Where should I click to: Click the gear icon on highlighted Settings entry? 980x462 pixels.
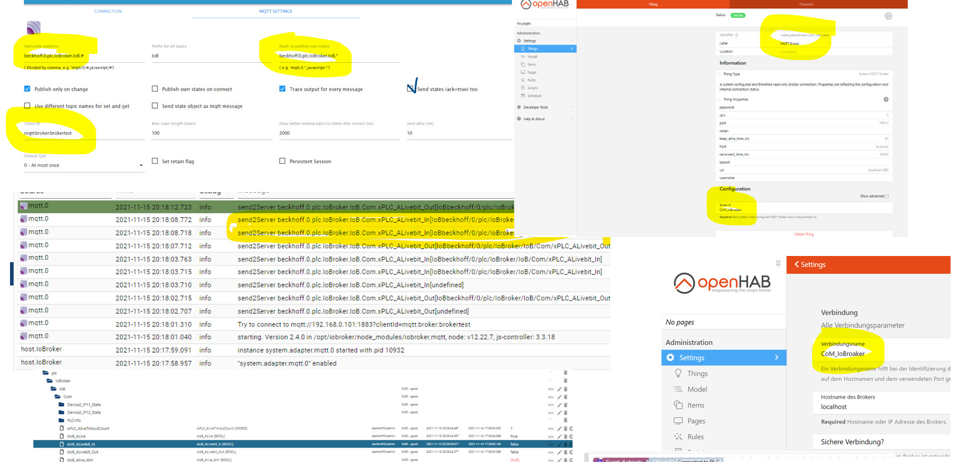coord(670,358)
